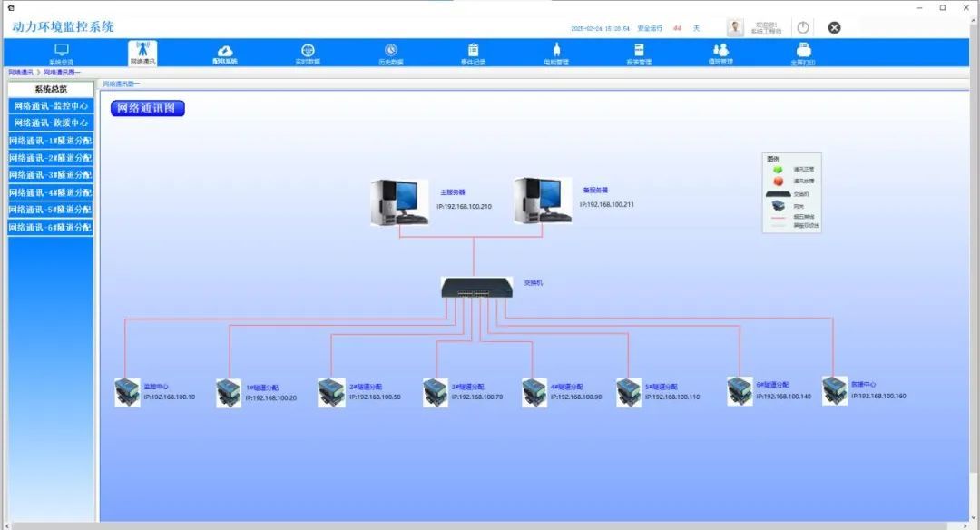Select the 交换机 network switch device
980x530 pixels.
tap(477, 287)
